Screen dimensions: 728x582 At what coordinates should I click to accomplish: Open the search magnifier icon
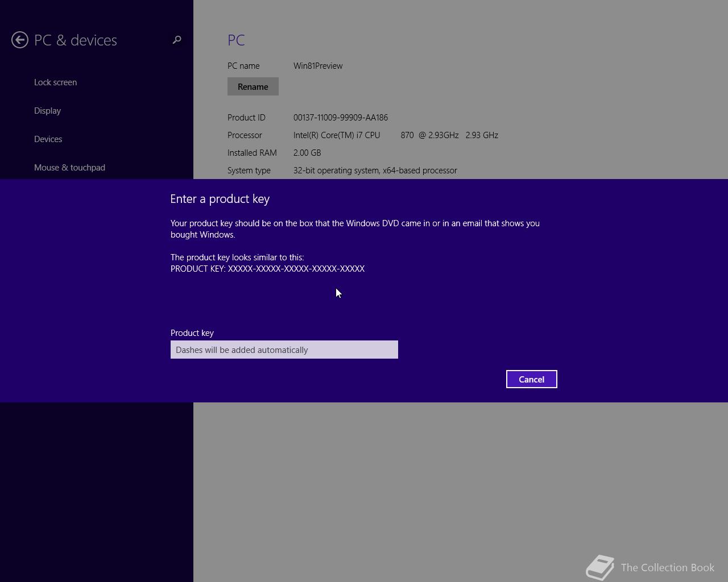(x=177, y=40)
